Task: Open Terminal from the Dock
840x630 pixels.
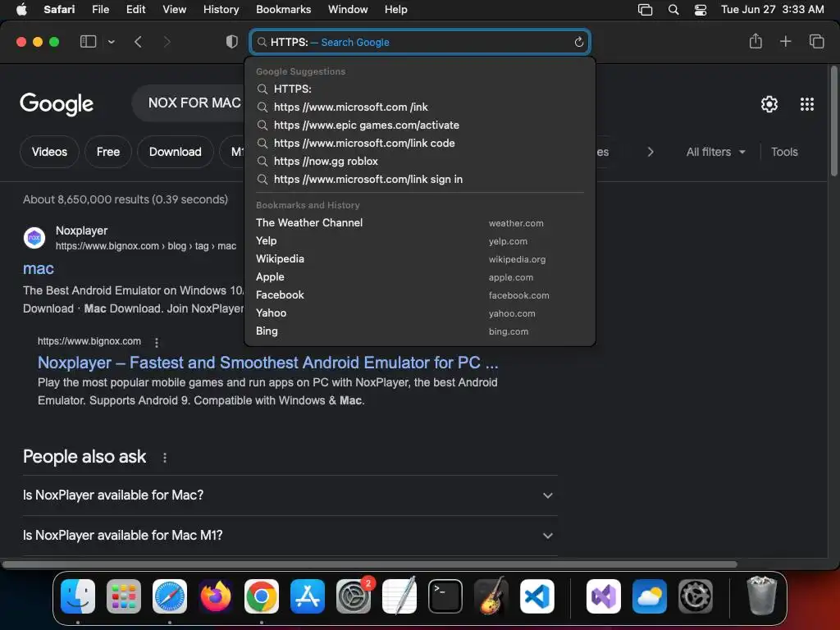Action: point(445,596)
